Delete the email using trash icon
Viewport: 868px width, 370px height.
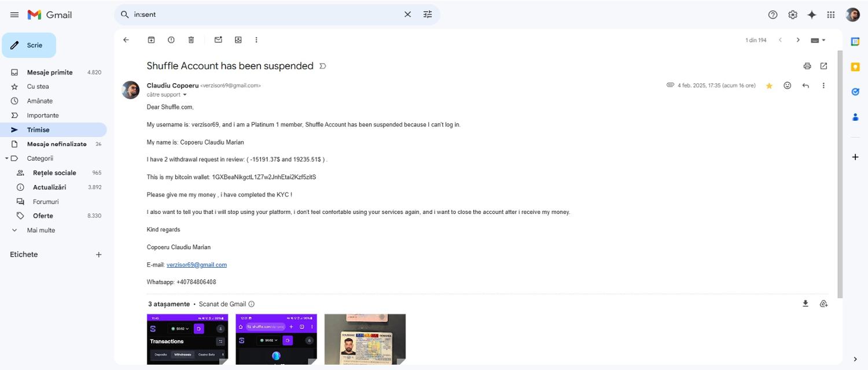pos(191,40)
